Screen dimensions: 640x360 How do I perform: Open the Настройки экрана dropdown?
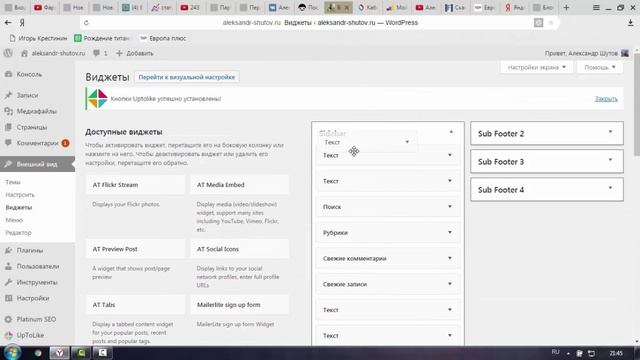pyautogui.click(x=536, y=67)
